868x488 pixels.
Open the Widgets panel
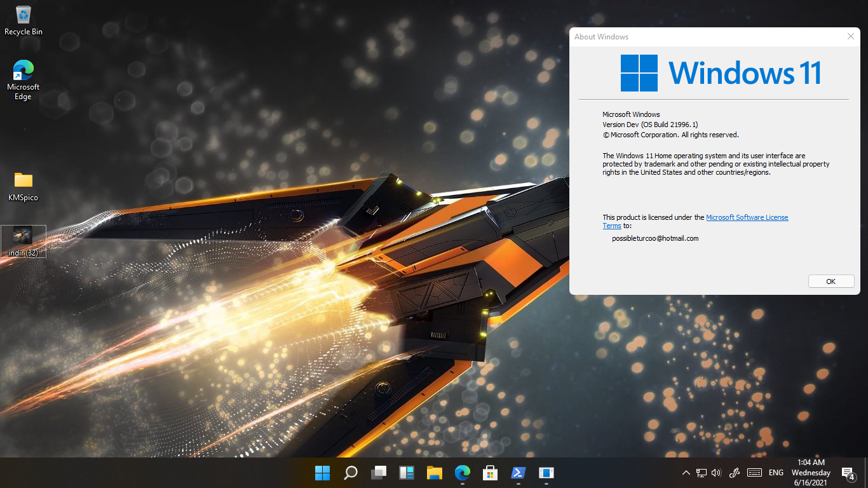407,473
